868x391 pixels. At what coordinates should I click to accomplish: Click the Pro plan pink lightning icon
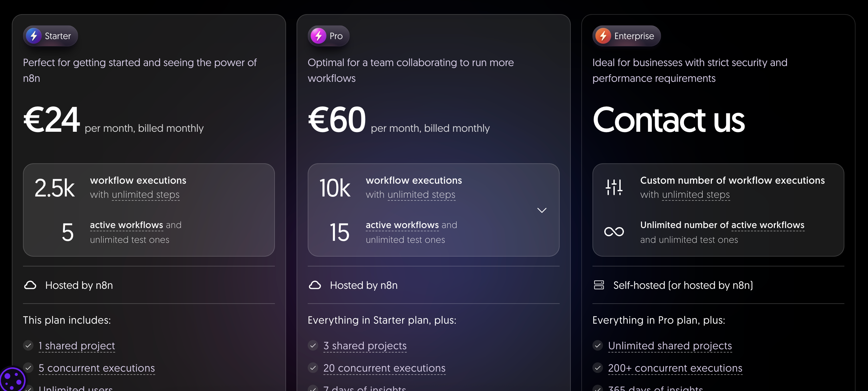pos(319,36)
